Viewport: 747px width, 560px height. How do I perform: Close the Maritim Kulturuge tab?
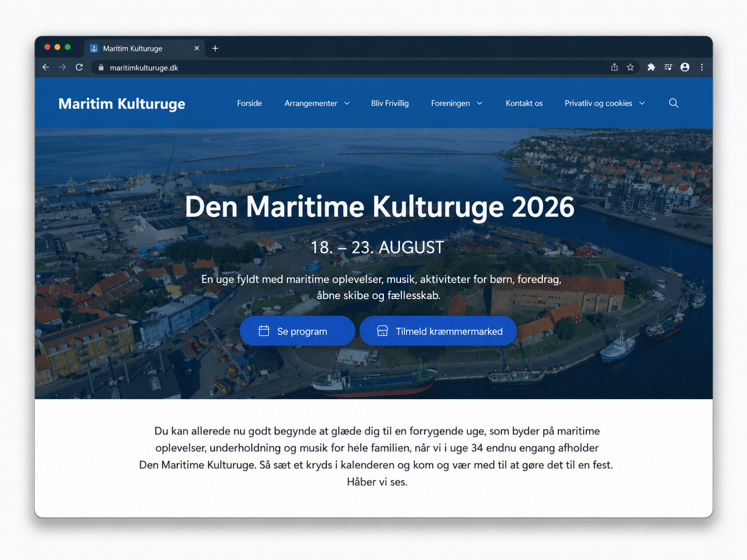point(197,48)
